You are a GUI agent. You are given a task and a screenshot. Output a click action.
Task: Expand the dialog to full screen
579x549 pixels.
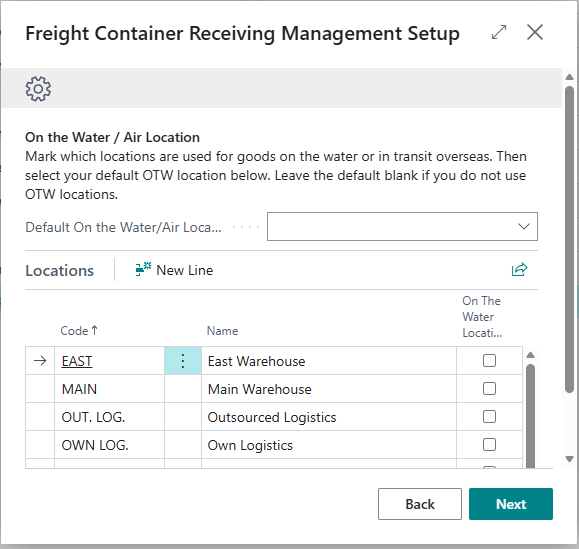coord(499,32)
